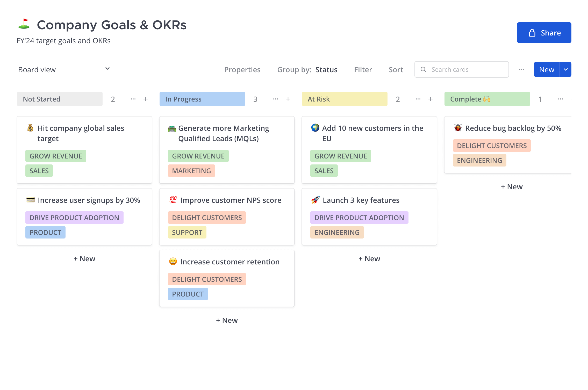Click the share lock icon button

point(533,33)
